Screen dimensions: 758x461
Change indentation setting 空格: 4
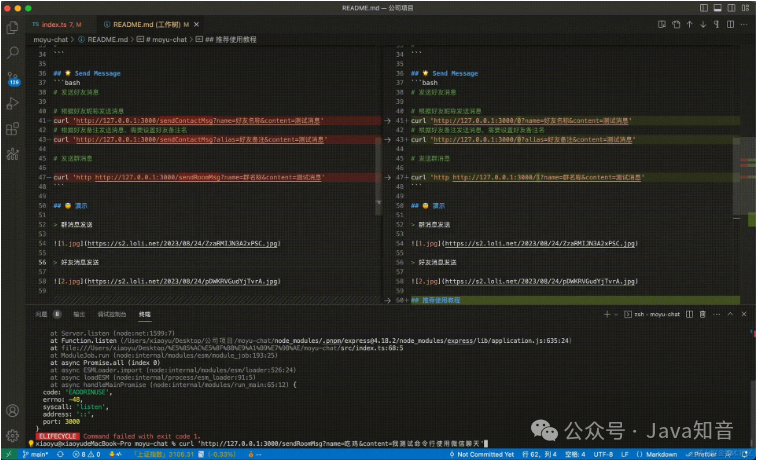575,455
